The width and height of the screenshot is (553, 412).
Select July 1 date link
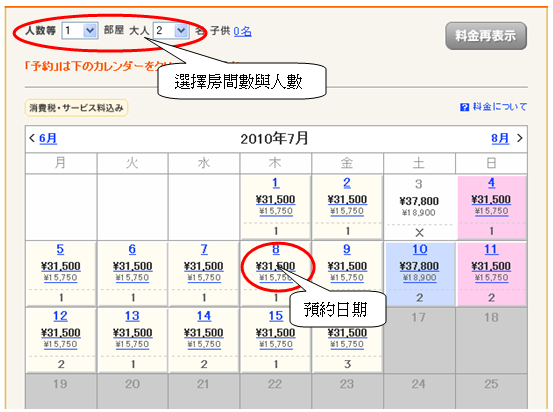tap(276, 183)
